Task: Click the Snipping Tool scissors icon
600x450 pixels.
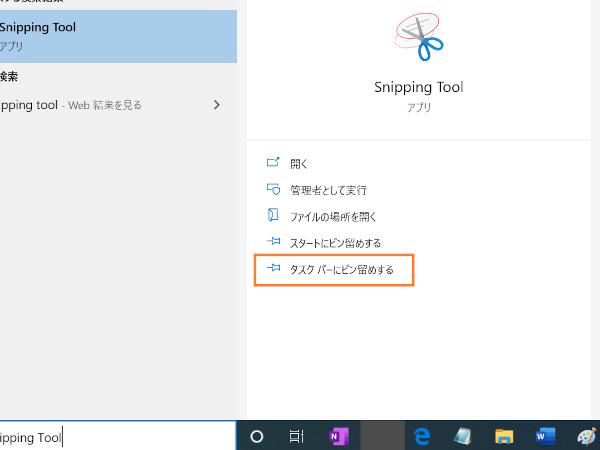Action: pyautogui.click(x=419, y=37)
